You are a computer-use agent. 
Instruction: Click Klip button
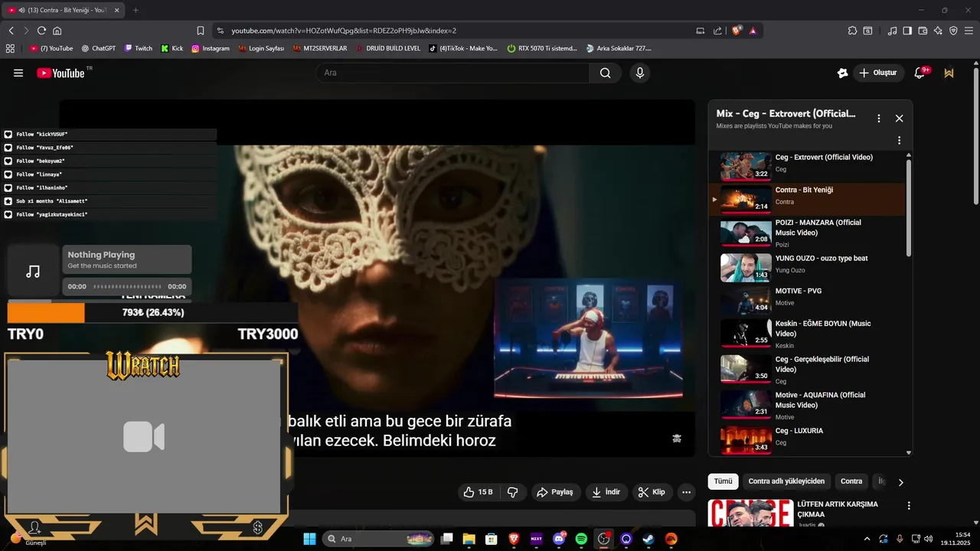tap(652, 492)
